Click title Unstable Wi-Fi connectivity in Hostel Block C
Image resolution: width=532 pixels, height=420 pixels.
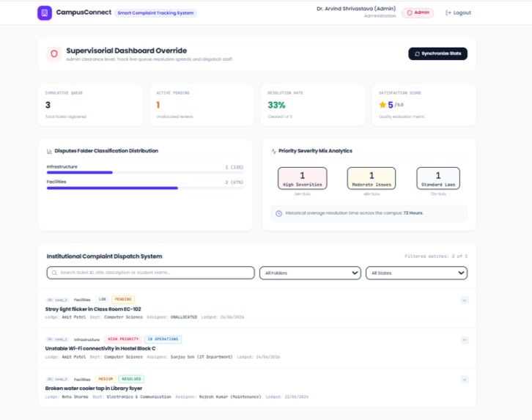(100, 348)
